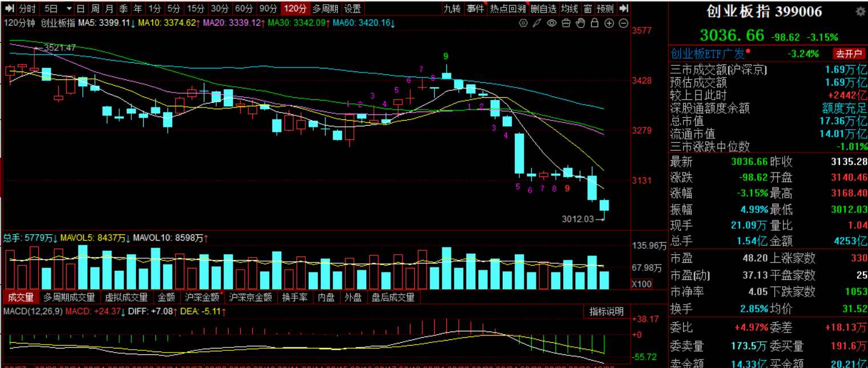Select the active 120分 timeframe
868x368 pixels.
point(295,9)
